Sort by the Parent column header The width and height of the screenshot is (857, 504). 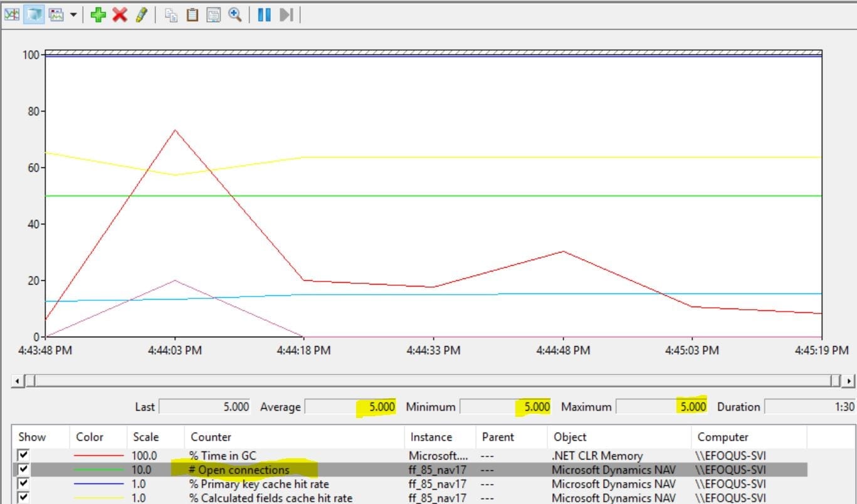coord(512,437)
